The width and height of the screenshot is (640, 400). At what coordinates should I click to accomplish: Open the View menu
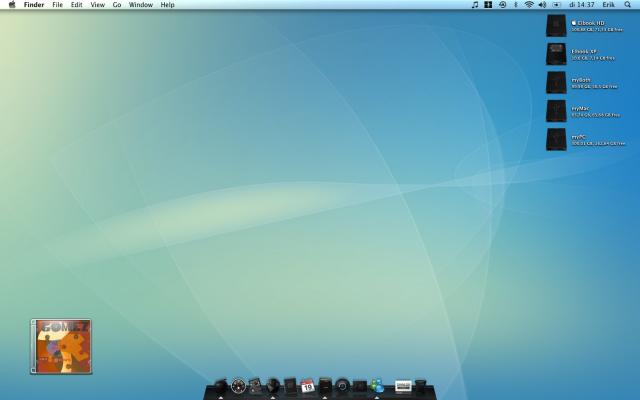pos(98,5)
